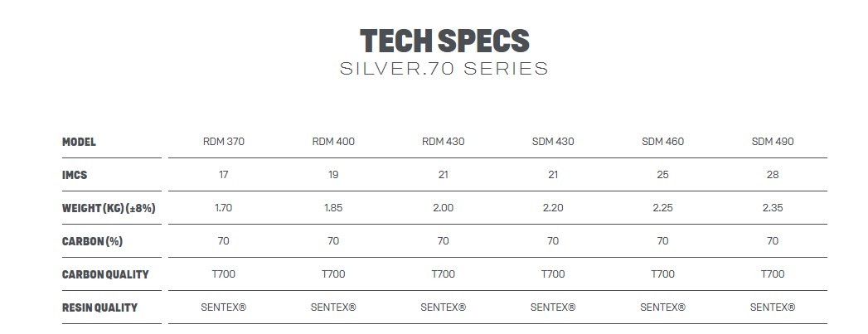The width and height of the screenshot is (868, 334).
Task: Click the SILVER.70 SERIES subtitle
Action: pos(444,69)
